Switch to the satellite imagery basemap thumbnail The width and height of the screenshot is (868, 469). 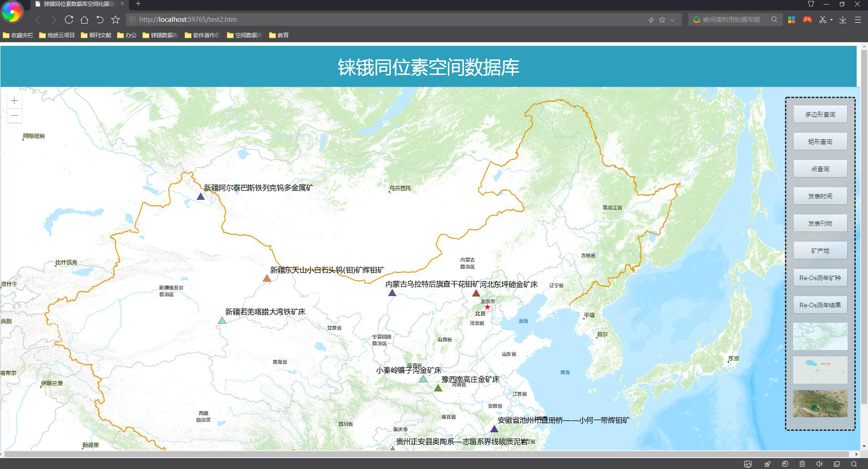click(x=820, y=403)
